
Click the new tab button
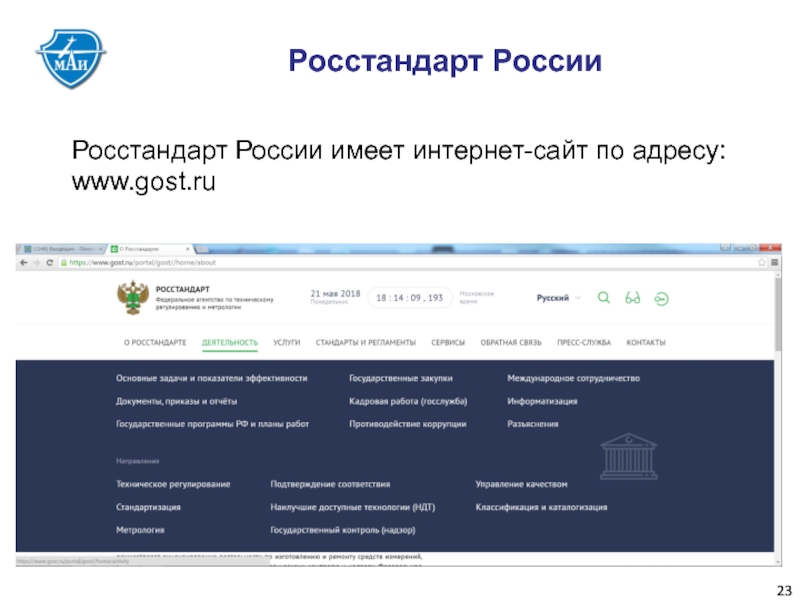coord(202,249)
